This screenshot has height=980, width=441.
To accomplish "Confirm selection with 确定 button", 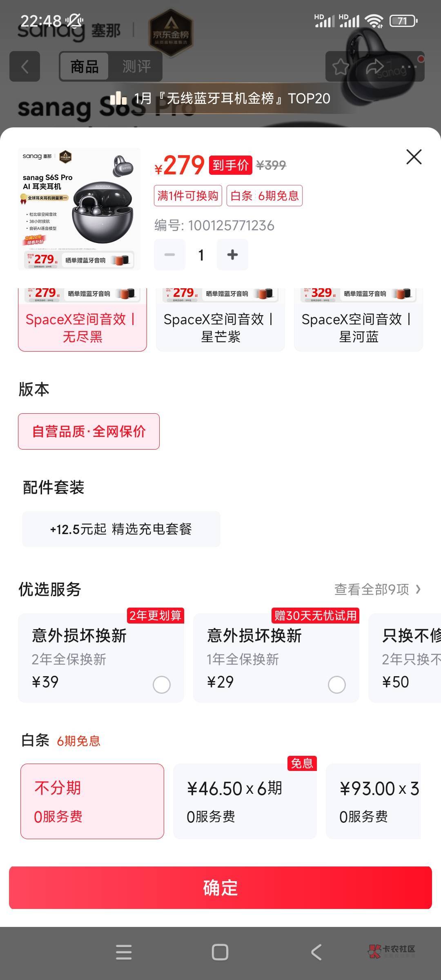I will [x=220, y=888].
